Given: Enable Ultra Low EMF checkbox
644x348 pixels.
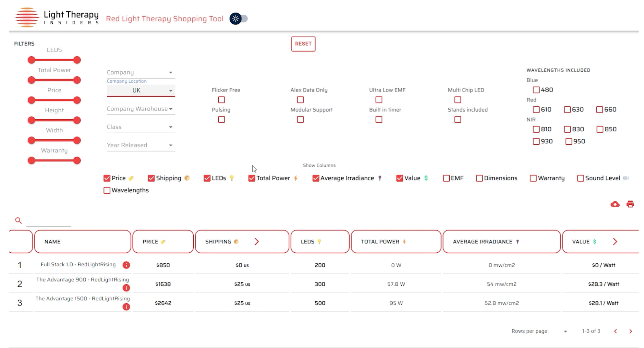Looking at the screenshot, I should 379,100.
